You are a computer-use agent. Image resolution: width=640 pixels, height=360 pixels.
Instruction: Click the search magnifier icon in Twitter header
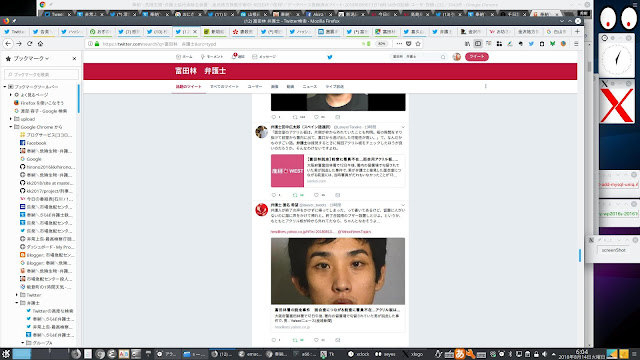point(443,57)
